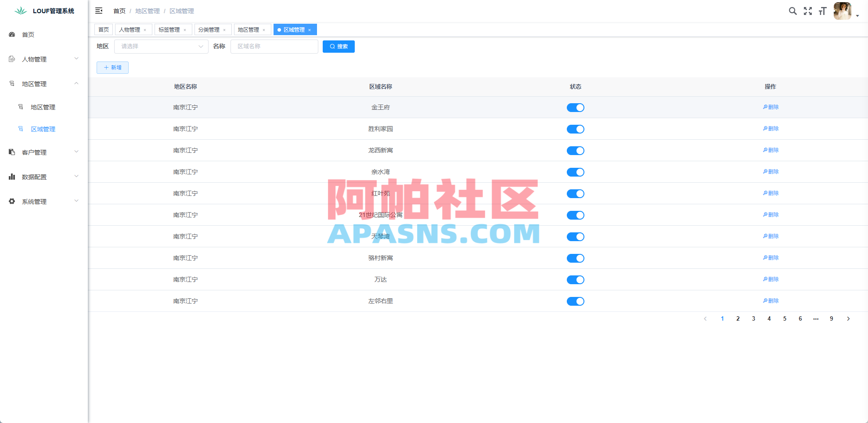The width and height of the screenshot is (868, 423).
Task: Go to the next page arrow
Action: click(x=848, y=319)
